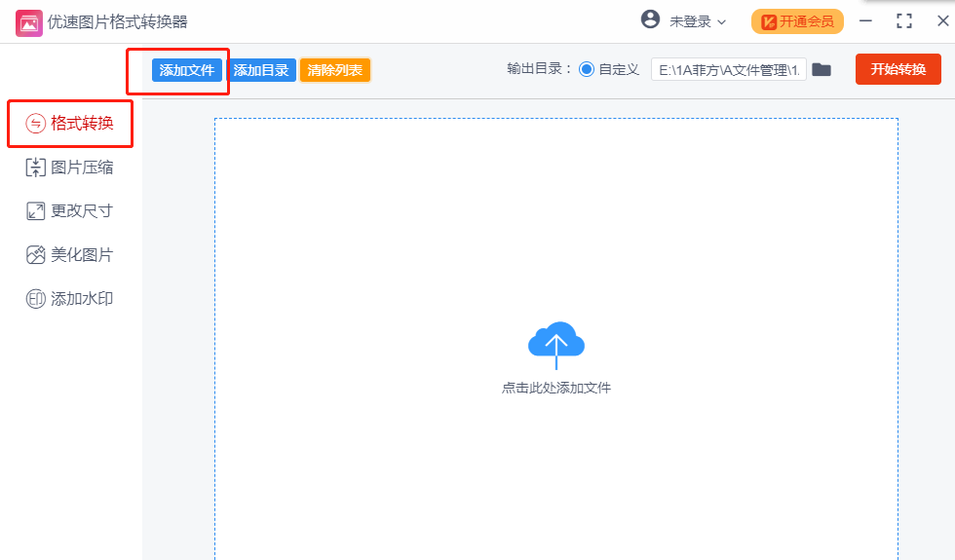The image size is (955, 560).
Task: Switch to the 添加水印 label
Action: coord(82,299)
